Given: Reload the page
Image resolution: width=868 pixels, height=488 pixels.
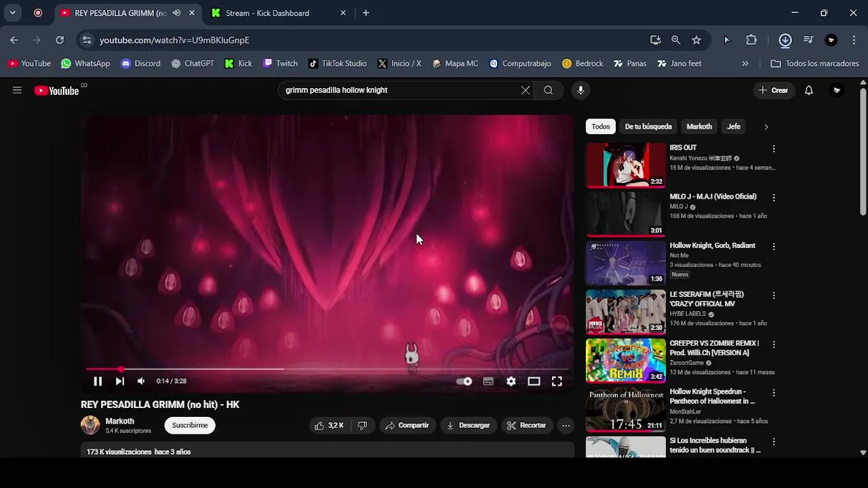Looking at the screenshot, I should pos(60,40).
